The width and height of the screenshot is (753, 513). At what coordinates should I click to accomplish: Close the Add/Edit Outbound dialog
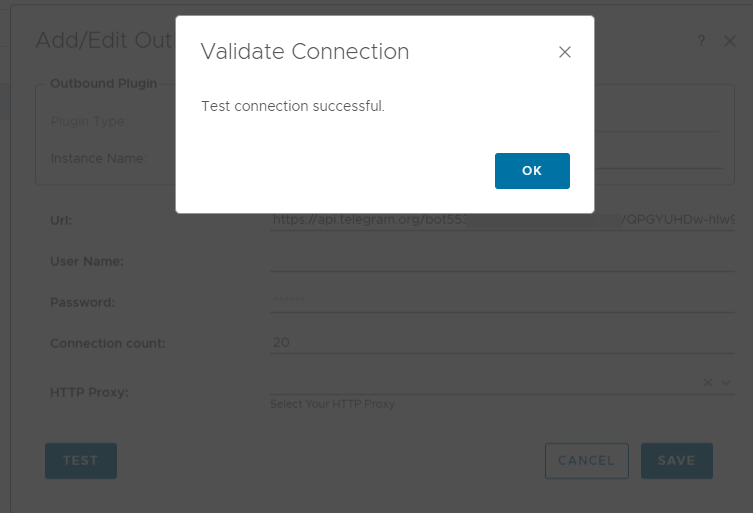click(x=731, y=41)
